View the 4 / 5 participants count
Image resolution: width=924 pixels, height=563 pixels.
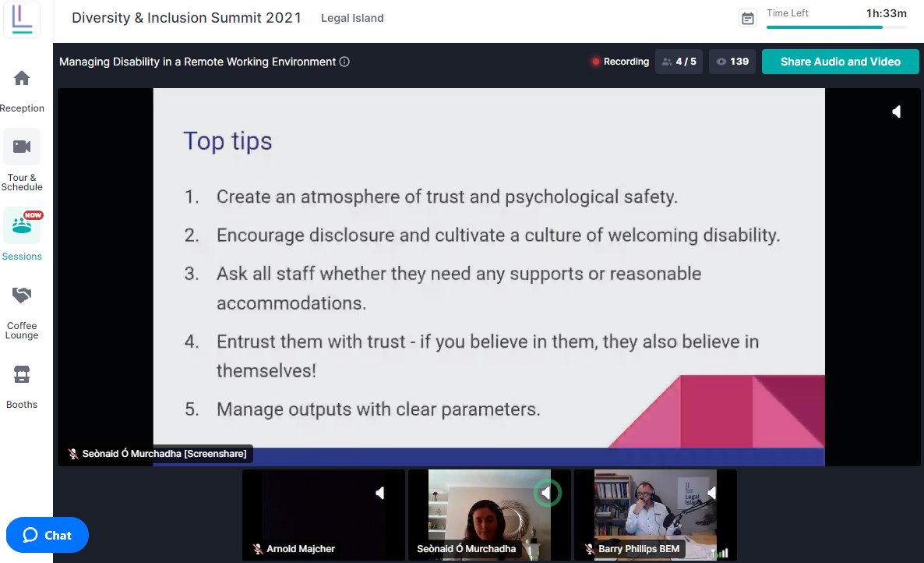click(679, 62)
